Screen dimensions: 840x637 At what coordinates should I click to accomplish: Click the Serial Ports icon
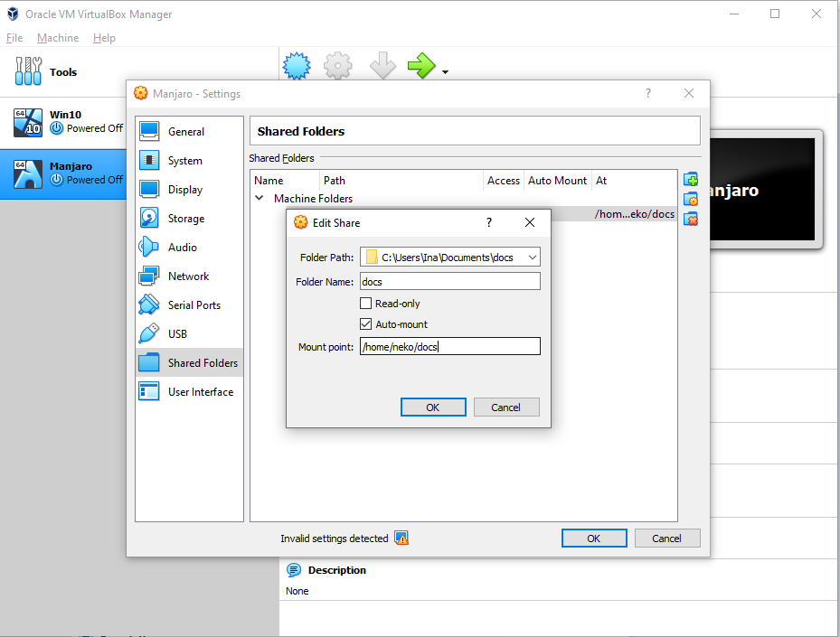point(149,304)
